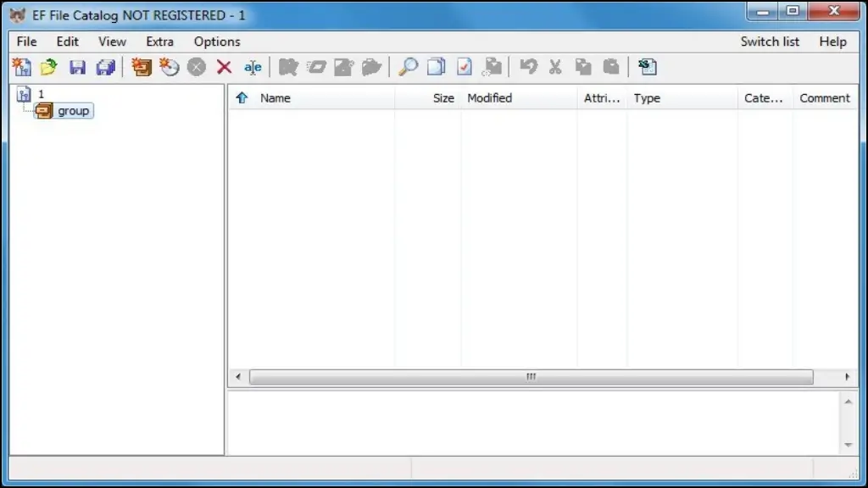Image resolution: width=868 pixels, height=488 pixels.
Task: Open the View menu
Action: [113, 42]
